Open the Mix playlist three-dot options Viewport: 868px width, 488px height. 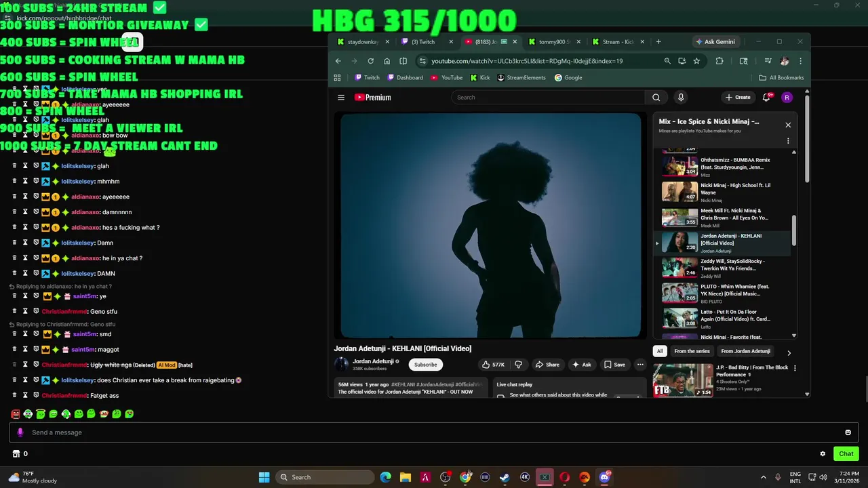(788, 141)
